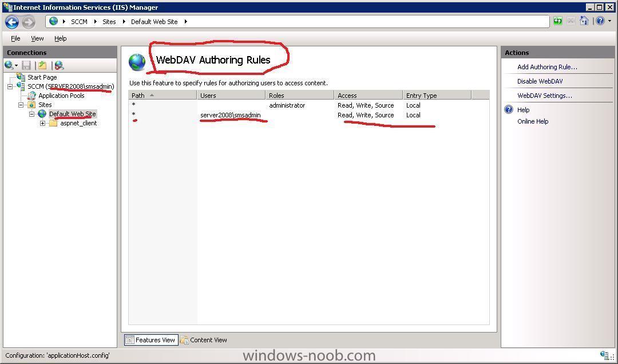Open dropdown arrow beside toolbar Help icon
The image size is (618, 364).
click(x=609, y=21)
